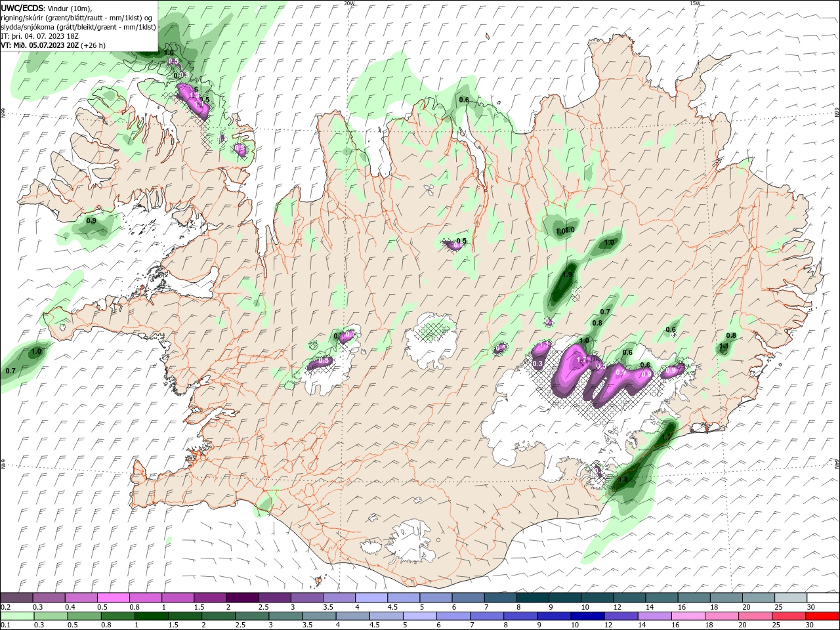
Task: Click the '15W' longitude label at the top
Action: point(696,3)
